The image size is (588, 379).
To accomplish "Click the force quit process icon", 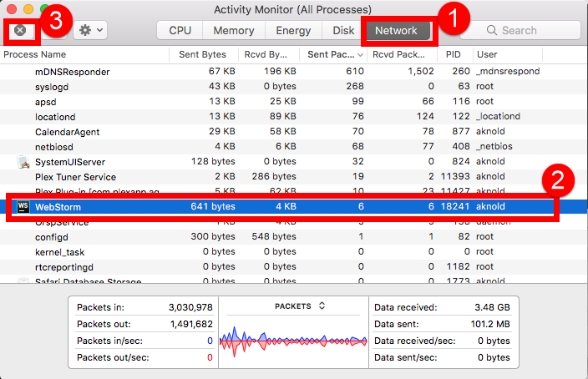I will click(x=20, y=30).
